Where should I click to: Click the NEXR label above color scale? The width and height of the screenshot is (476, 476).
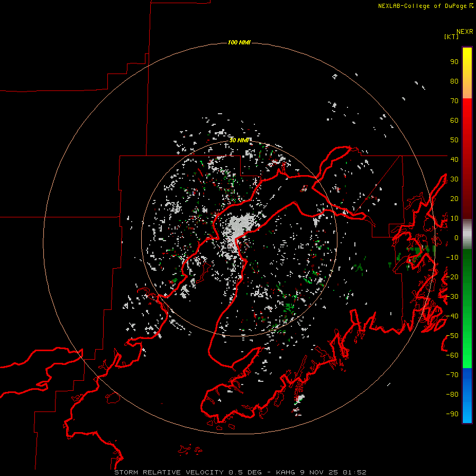click(465, 32)
